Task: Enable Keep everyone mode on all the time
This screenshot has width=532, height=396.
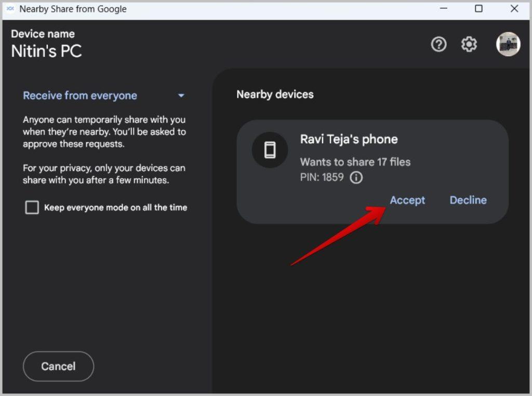Action: (x=32, y=207)
